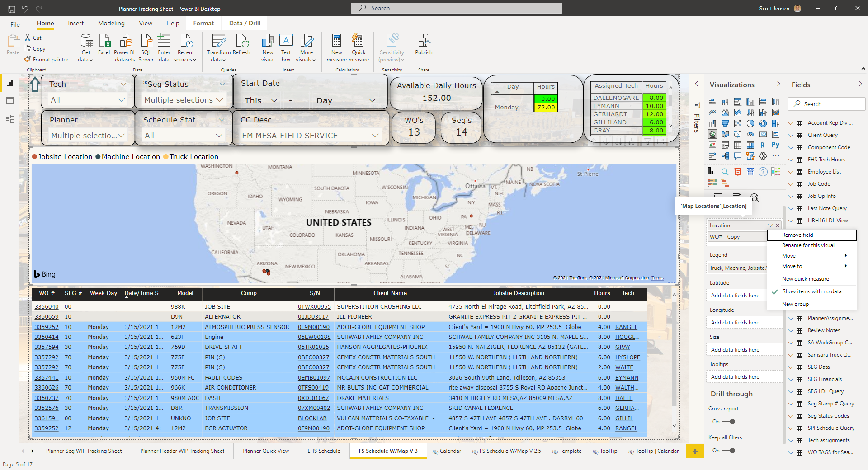Open the EHS Schedule page tab
The height and width of the screenshot is (470, 868).
click(x=324, y=451)
